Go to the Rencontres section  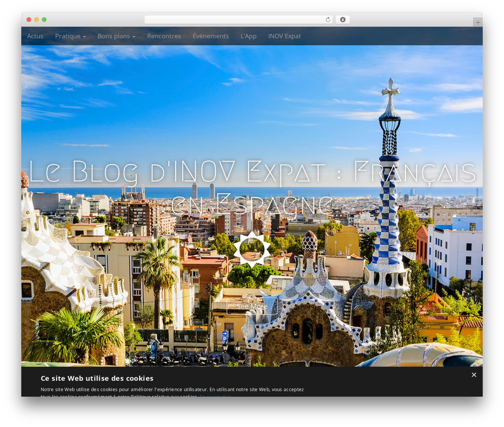pyautogui.click(x=164, y=36)
